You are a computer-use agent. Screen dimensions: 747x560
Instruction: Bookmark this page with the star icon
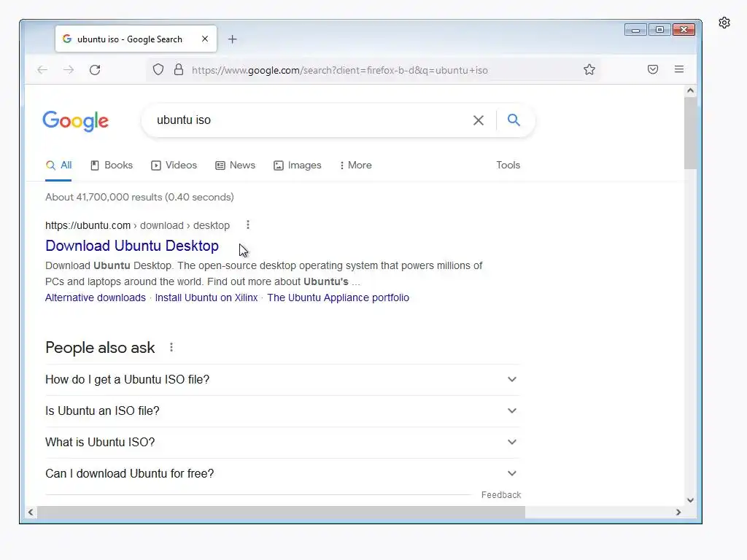point(589,70)
